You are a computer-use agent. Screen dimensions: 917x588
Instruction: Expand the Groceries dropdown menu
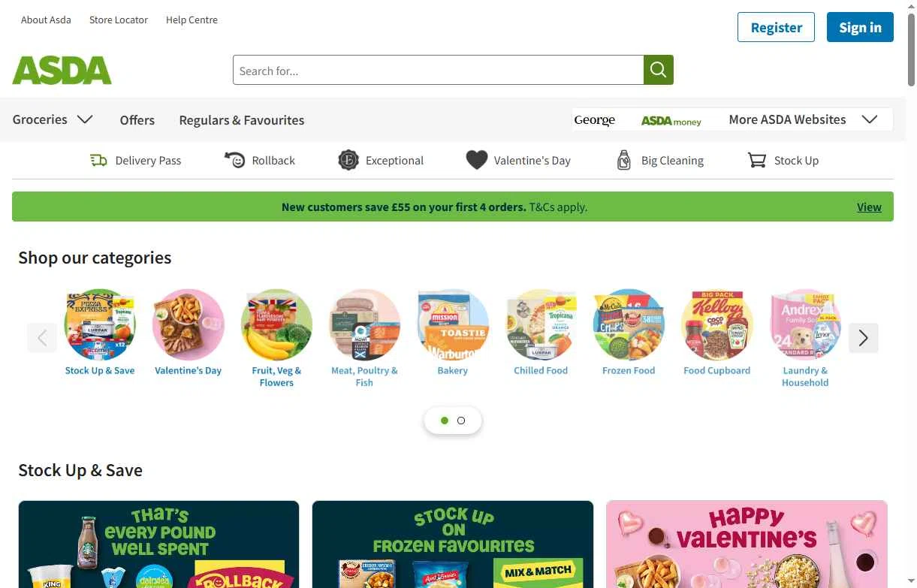[x=53, y=119]
